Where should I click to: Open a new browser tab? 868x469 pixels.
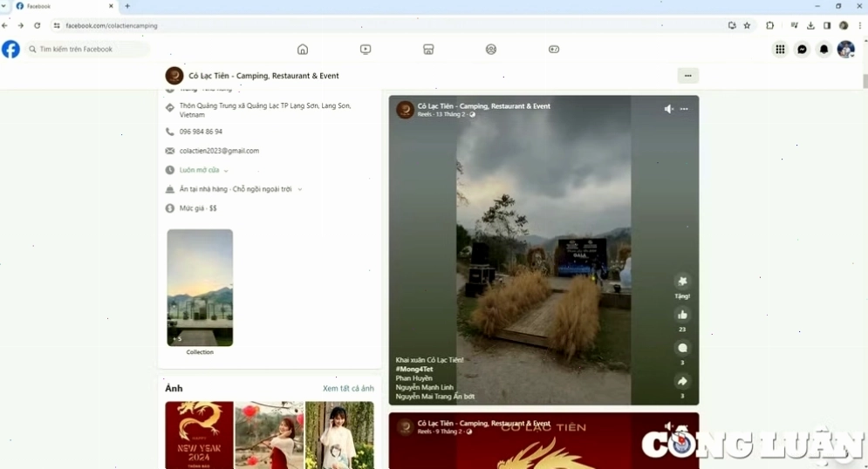coord(127,6)
